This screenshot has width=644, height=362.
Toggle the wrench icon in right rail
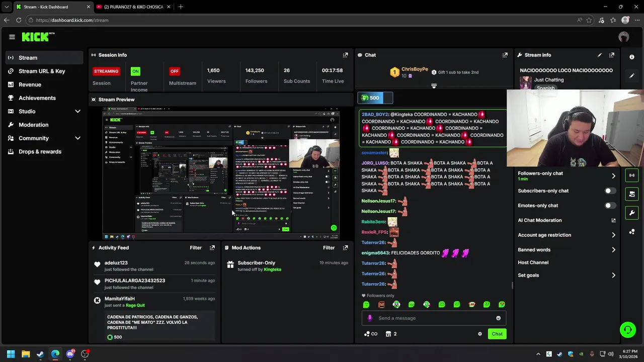pos(632,213)
